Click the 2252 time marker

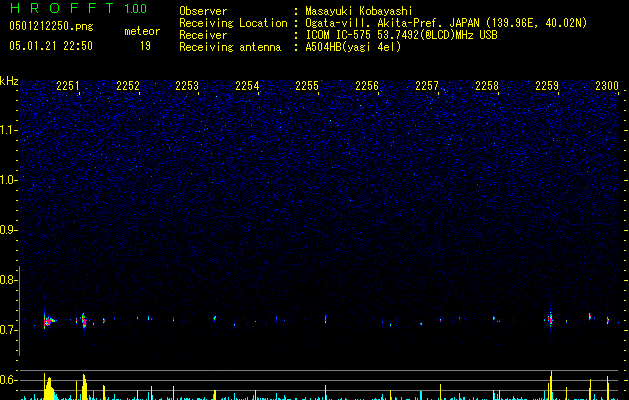tap(128, 86)
